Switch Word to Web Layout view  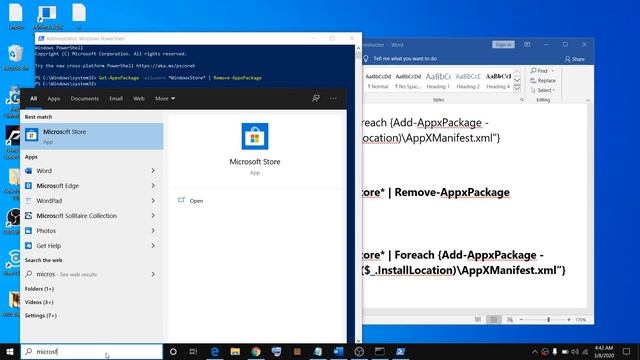coord(509,320)
